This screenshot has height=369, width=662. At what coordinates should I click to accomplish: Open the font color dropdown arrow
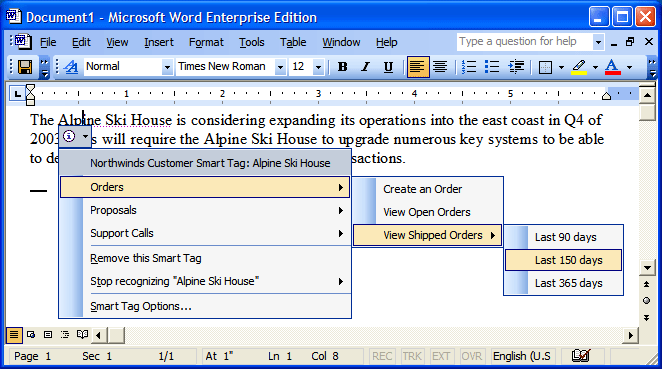click(629, 67)
